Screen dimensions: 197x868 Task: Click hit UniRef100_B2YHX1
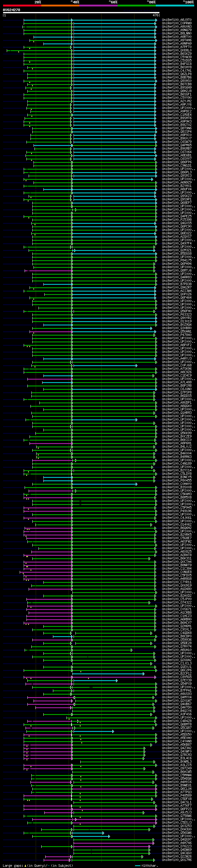(x=177, y=186)
